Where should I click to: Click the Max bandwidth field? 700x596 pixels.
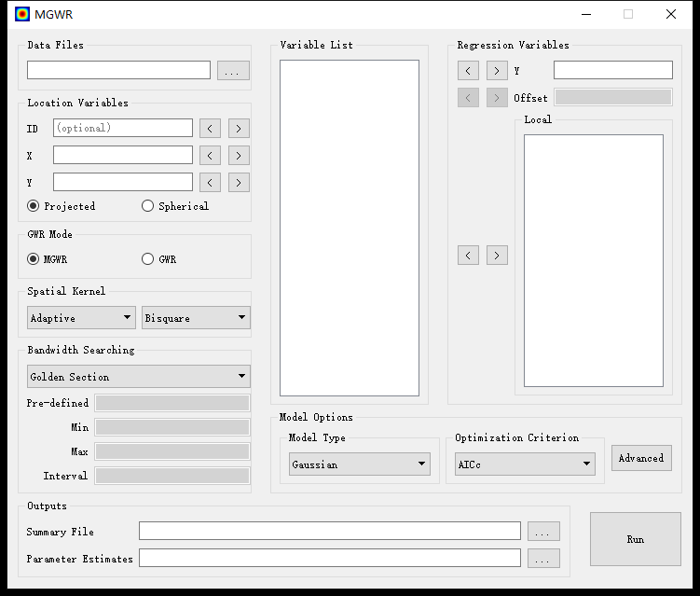click(172, 451)
